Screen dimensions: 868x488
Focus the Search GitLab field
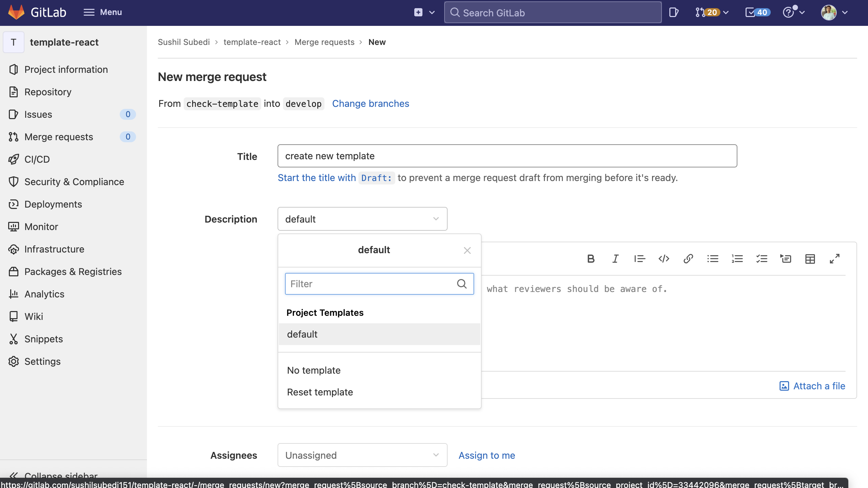(x=553, y=13)
